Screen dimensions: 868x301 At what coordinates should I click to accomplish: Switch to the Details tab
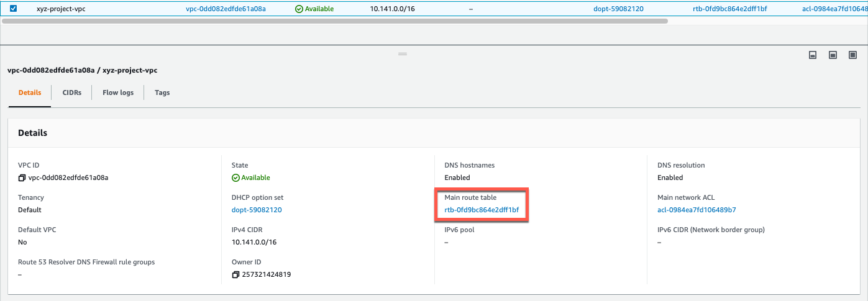30,92
